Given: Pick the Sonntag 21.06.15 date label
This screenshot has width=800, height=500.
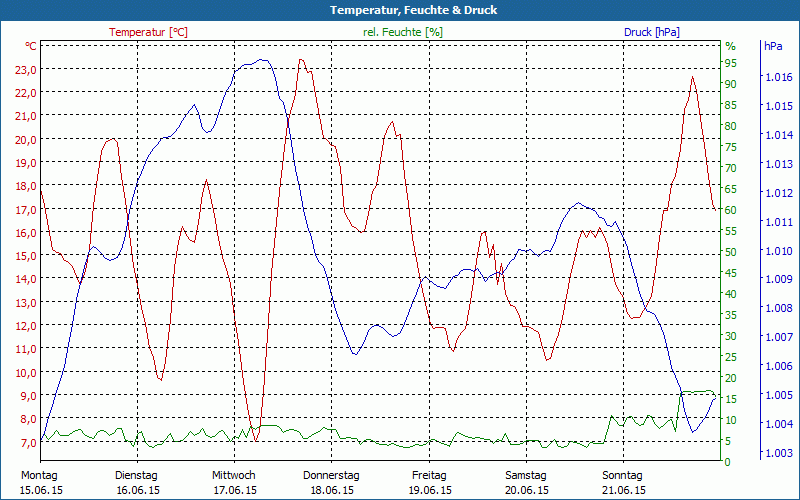Looking at the screenshot, I should [x=624, y=482].
